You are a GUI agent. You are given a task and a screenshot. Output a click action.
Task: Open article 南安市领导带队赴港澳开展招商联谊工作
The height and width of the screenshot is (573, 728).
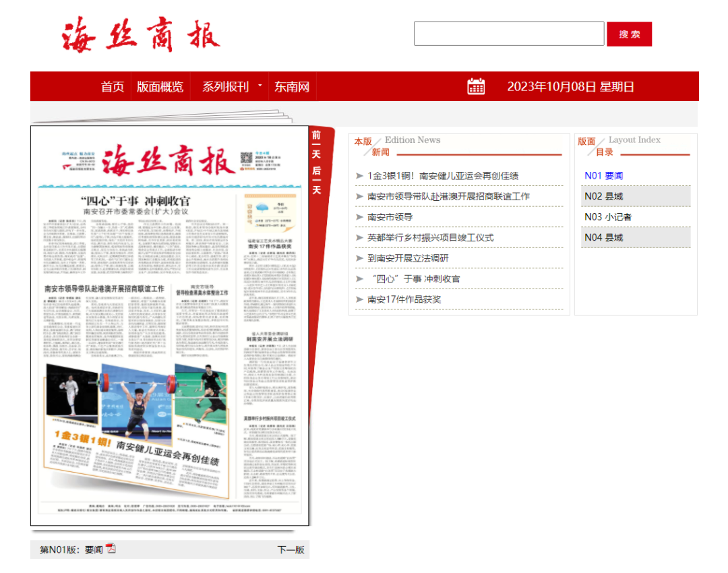(448, 197)
